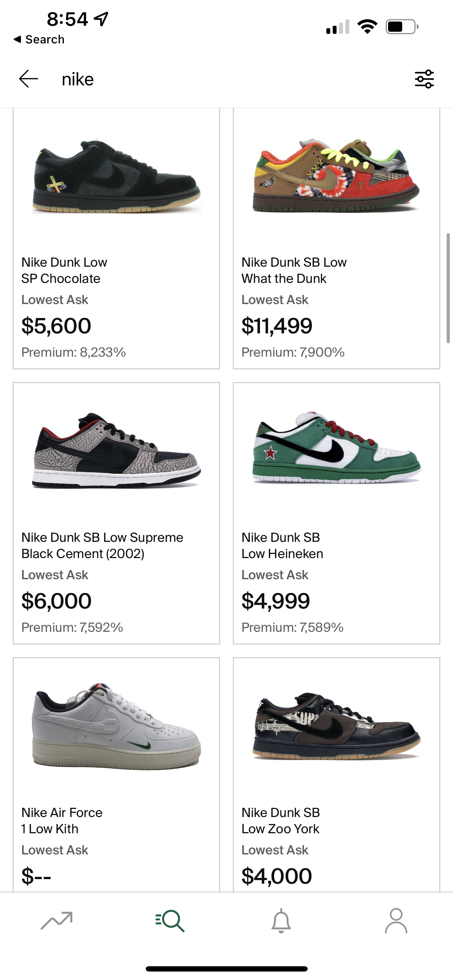Click the vertical scrollbar indicator
This screenshot has height=980, width=453.
448,288
